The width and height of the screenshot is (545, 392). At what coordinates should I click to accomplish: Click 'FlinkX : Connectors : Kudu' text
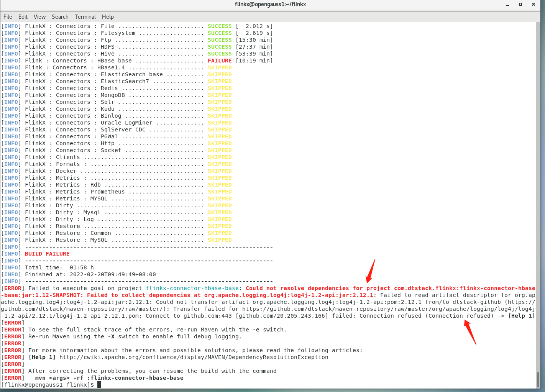pyautogui.click(x=70, y=109)
